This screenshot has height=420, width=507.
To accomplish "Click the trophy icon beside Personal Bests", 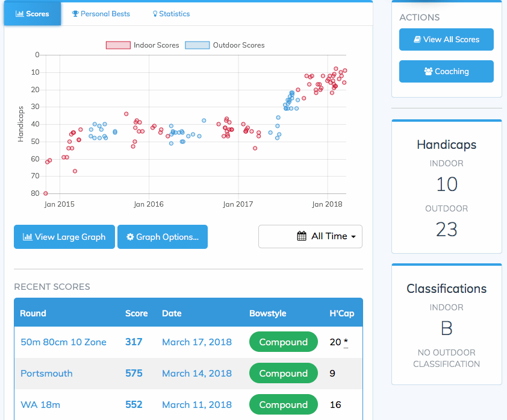I will 74,13.
